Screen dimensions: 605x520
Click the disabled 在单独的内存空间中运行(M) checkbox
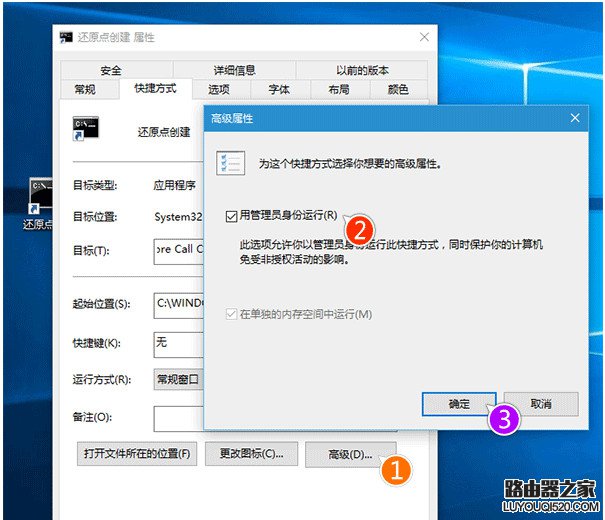tap(231, 314)
